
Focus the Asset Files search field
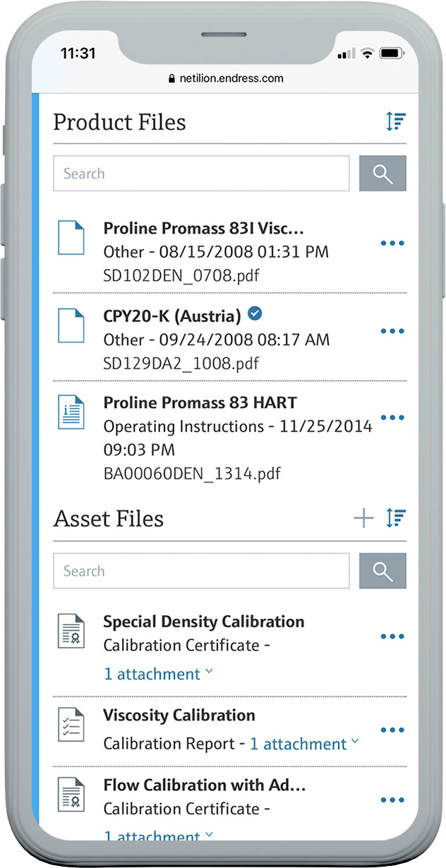point(201,571)
